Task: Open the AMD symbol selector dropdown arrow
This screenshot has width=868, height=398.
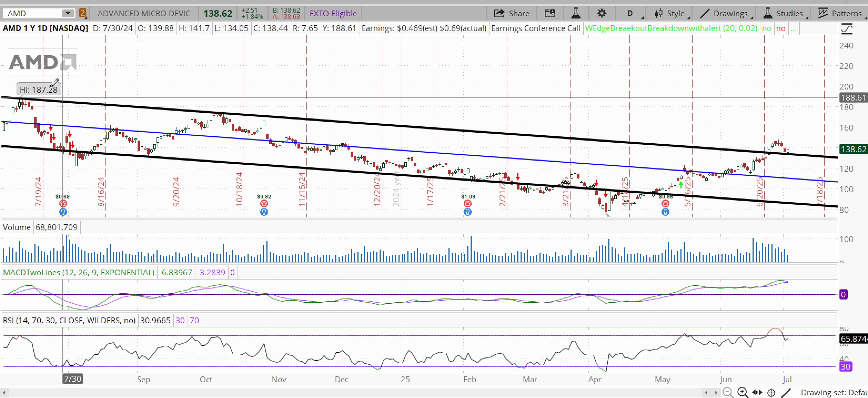Action: click(68, 13)
